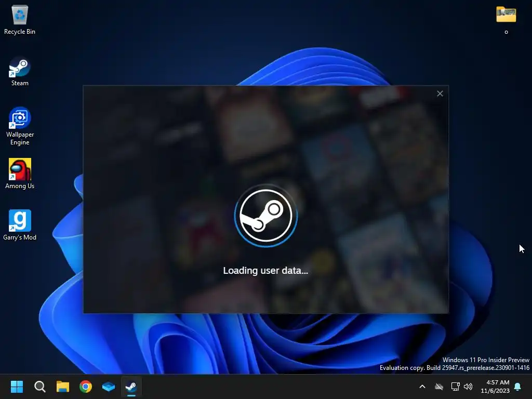
Task: Select the Garry's Mod desktop shortcut
Action: [20, 225]
